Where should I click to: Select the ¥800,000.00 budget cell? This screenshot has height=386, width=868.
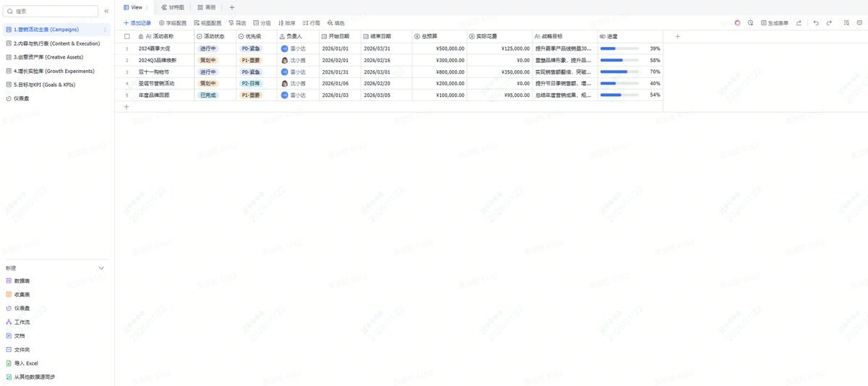(439, 72)
